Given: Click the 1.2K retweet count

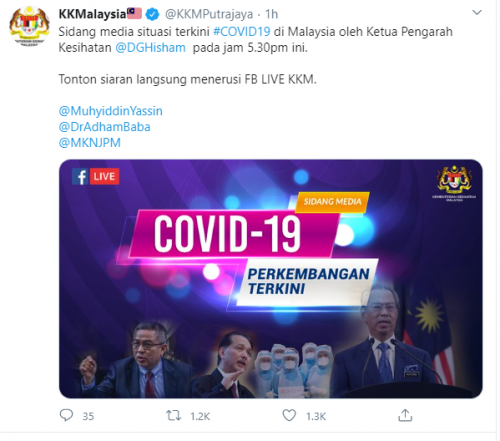Looking at the screenshot, I should [200, 416].
